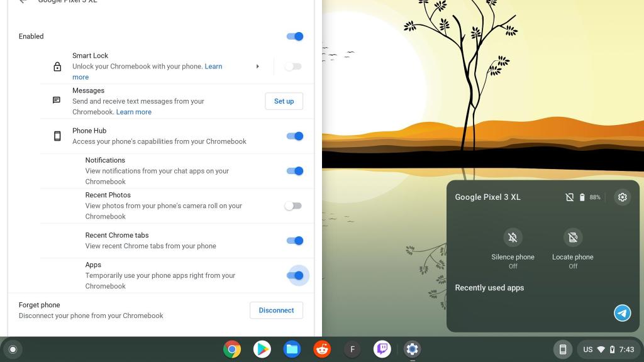Enable the Recent Photos toggle
The image size is (644, 362).
click(x=292, y=206)
